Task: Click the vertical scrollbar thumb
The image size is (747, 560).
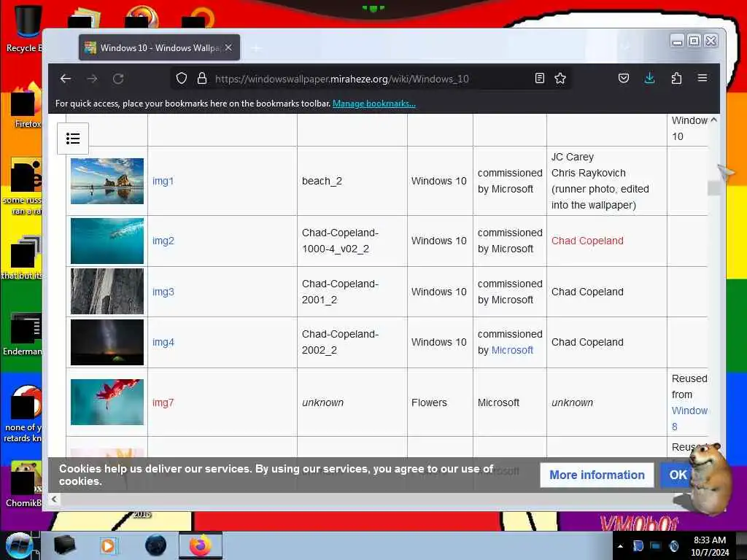Action: point(713,188)
